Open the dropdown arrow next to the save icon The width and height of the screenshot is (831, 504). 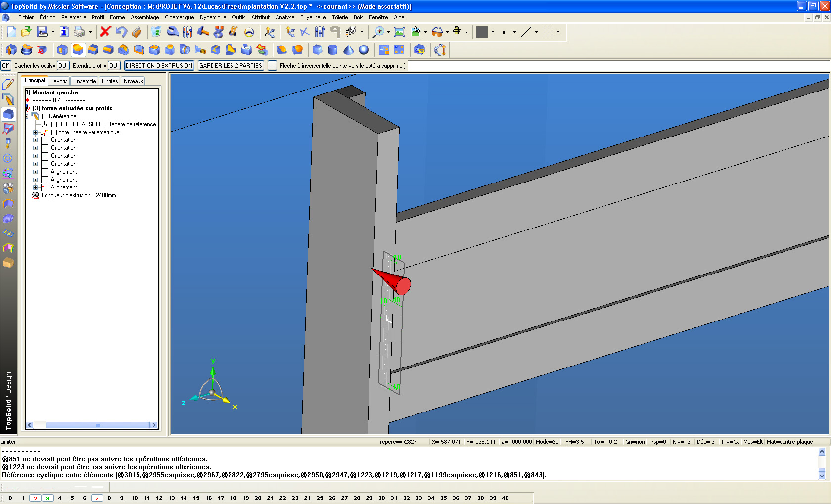coord(52,32)
